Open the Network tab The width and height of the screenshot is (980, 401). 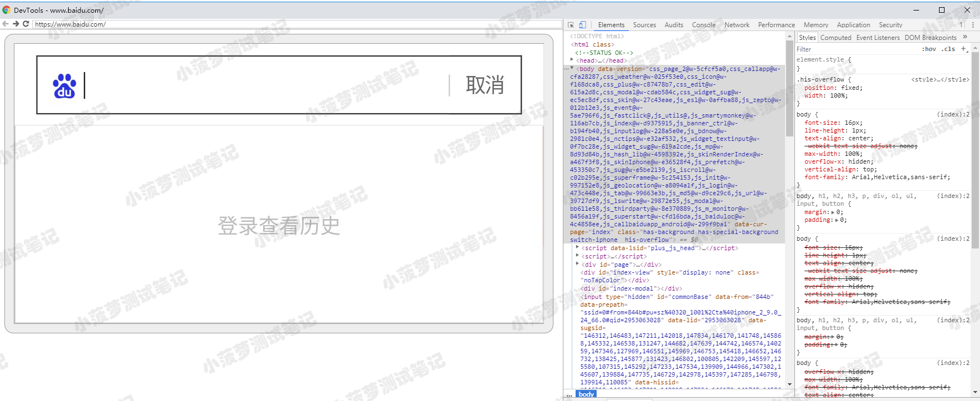click(x=737, y=25)
